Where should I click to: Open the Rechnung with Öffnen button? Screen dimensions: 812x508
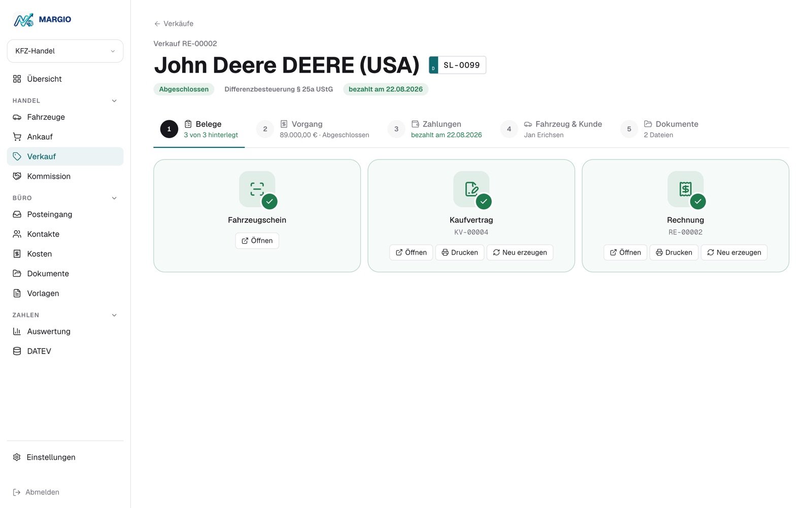(625, 252)
